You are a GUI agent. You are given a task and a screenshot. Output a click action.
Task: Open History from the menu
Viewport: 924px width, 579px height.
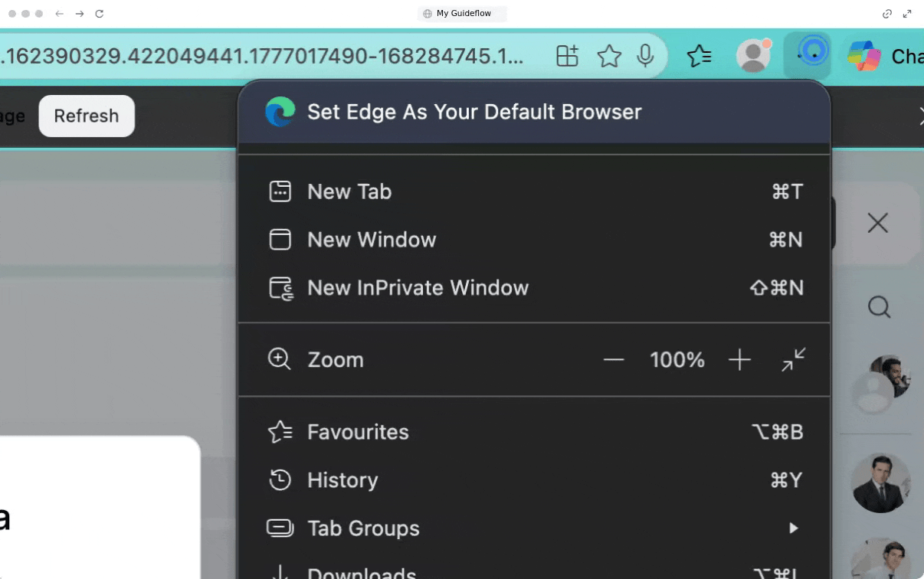click(x=342, y=480)
